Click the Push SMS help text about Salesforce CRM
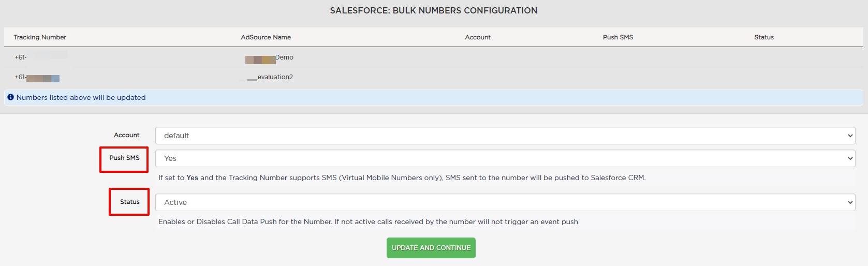868x266 pixels. point(402,178)
